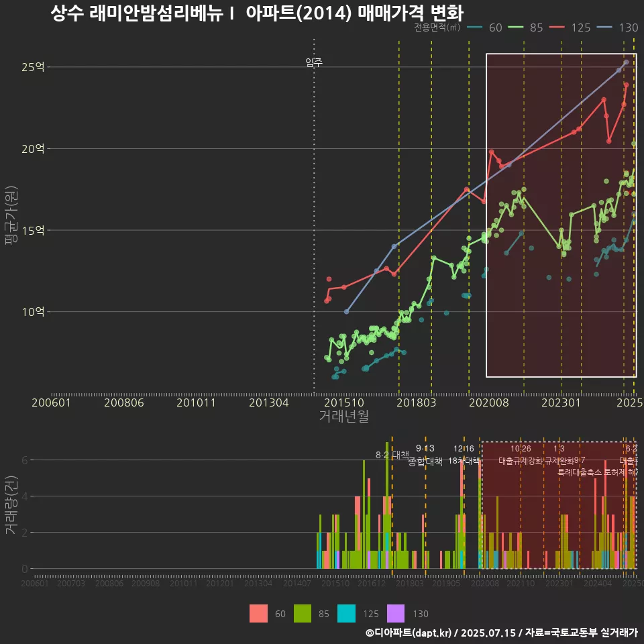The width and height of the screenshot is (644, 644).
Task: Click '201612' on the volume chart x-axis
Action: tap(371, 583)
